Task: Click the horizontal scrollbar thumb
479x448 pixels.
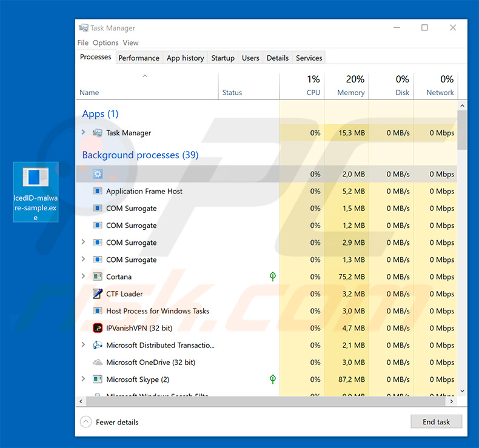Action: click(266, 401)
